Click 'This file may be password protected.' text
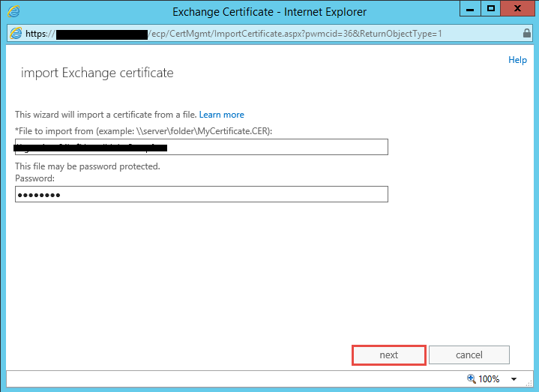Viewport: 539px width, 392px height. pos(88,166)
